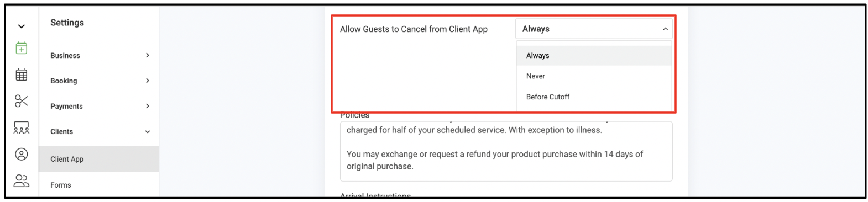Screen dimensions: 868x202
Task: Open the user profile circle icon
Action: pyautogui.click(x=21, y=155)
